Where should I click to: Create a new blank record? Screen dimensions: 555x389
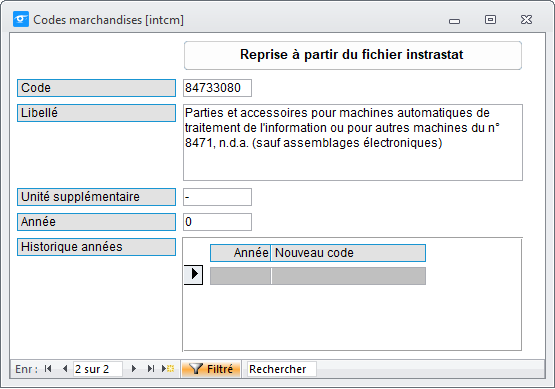[x=168, y=369]
